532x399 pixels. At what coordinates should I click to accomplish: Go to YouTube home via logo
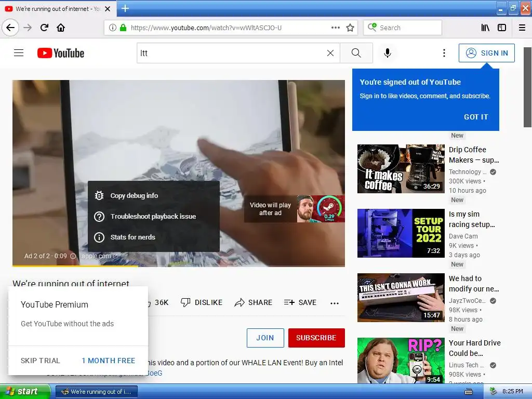tap(61, 53)
